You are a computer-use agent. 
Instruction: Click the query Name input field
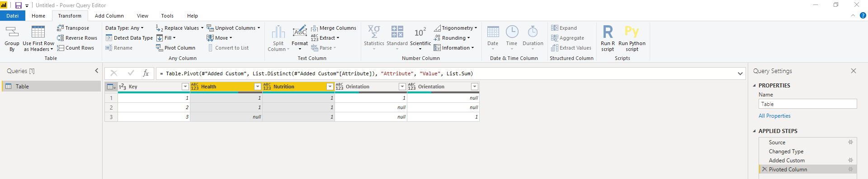coord(807,104)
